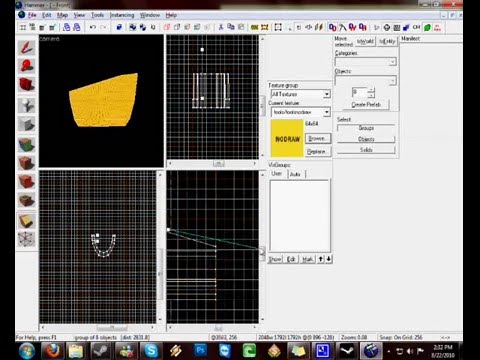Click the Carve toolbar icon

119,27
